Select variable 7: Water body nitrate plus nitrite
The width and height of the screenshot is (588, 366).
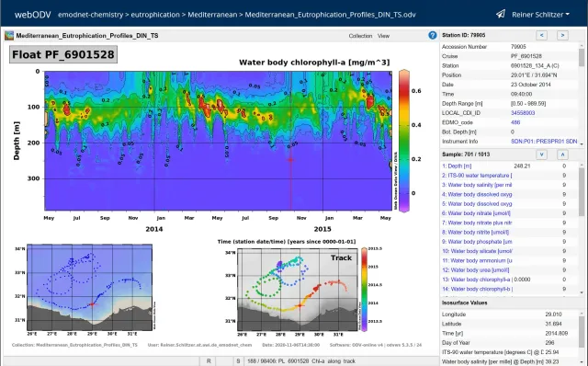pyautogui.click(x=477, y=223)
